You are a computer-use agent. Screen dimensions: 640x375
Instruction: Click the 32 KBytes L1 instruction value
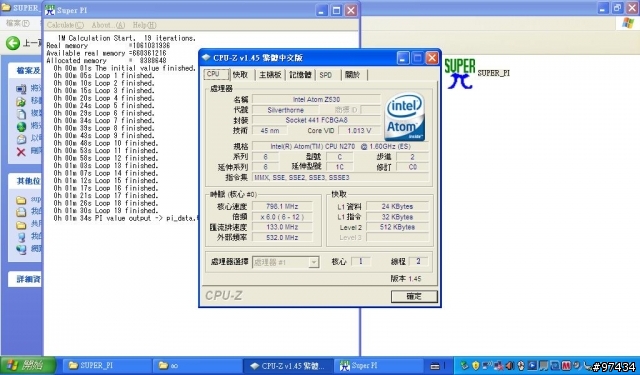coord(397,217)
